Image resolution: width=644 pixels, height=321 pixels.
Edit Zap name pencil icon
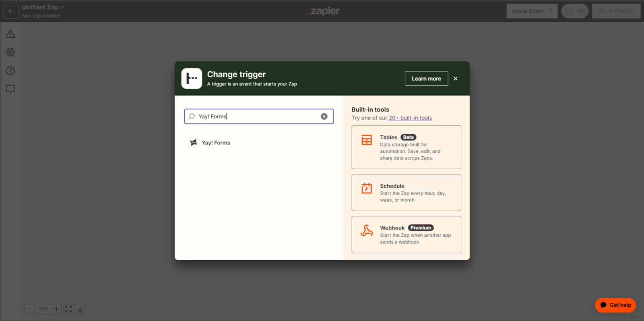pos(62,7)
